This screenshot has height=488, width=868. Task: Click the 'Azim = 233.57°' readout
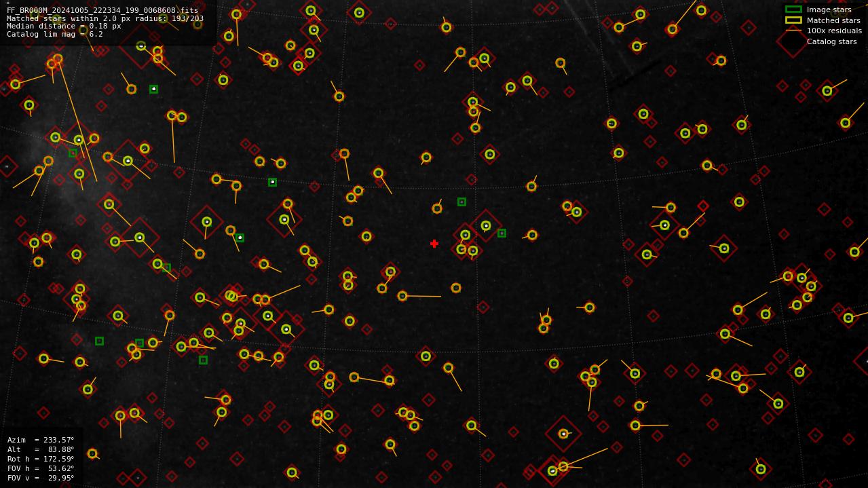(x=41, y=440)
